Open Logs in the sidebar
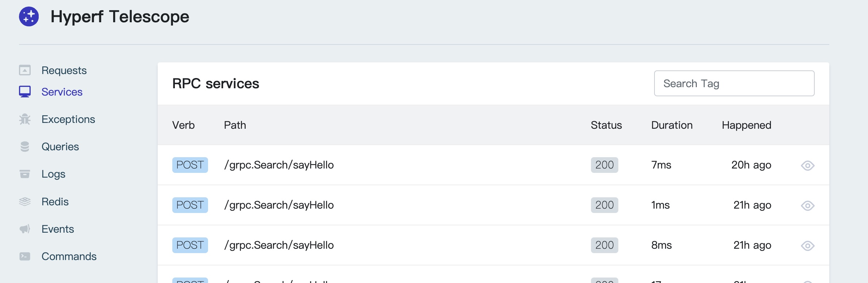The height and width of the screenshot is (283, 868). pos(53,174)
